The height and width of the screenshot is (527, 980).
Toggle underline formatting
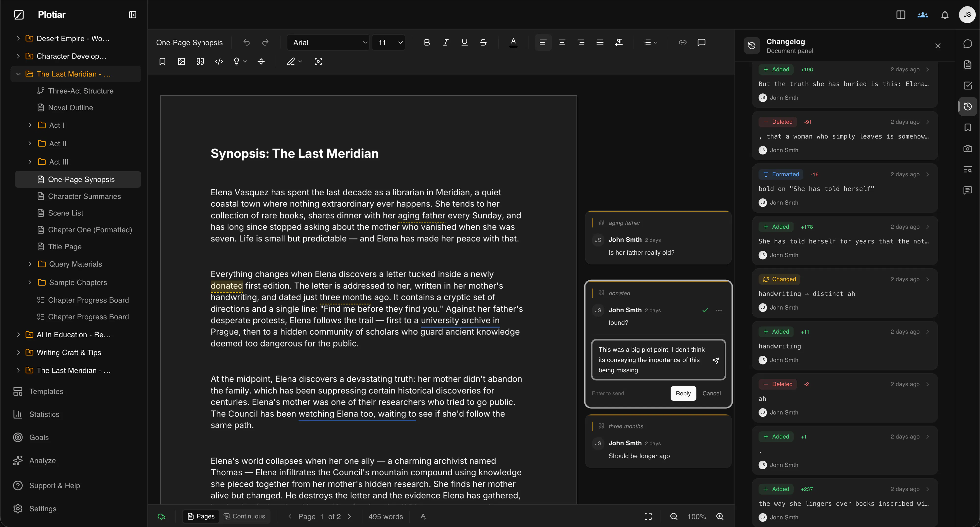[464, 43]
